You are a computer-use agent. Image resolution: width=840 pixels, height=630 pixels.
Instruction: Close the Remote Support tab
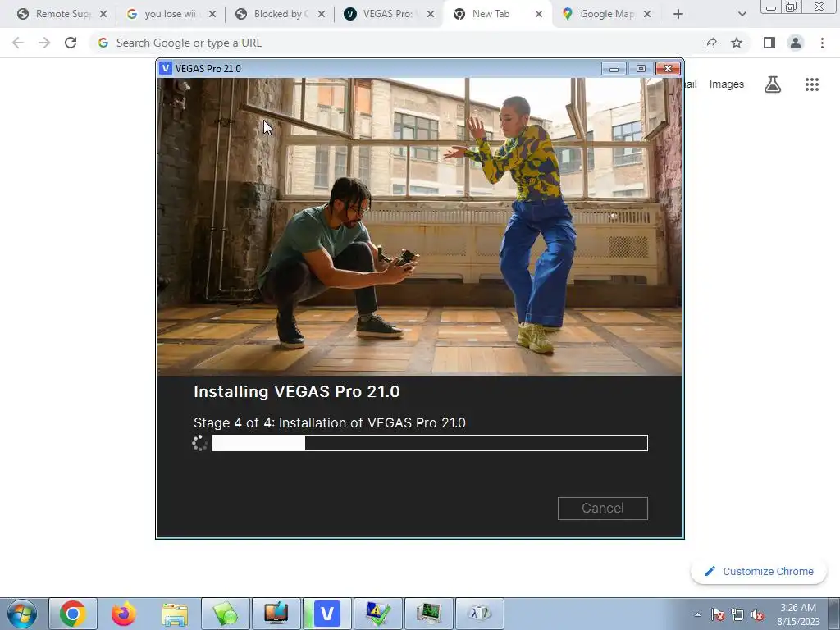coord(103,15)
